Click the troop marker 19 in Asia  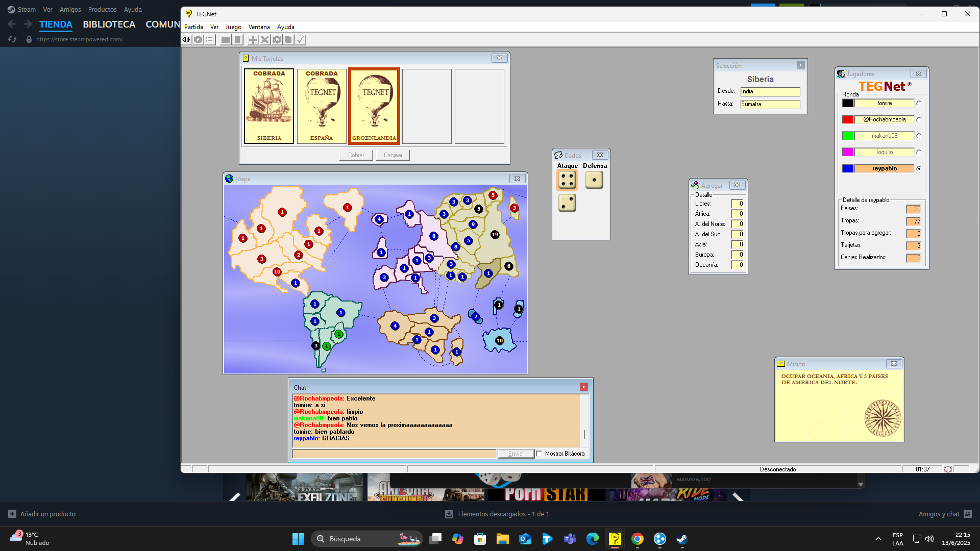click(x=495, y=235)
